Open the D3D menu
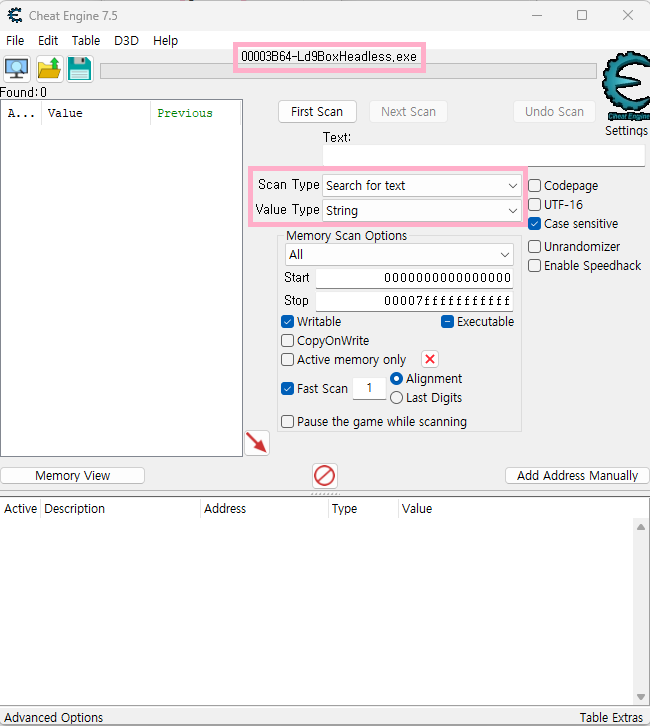Viewport: 650px width, 726px height. [126, 41]
